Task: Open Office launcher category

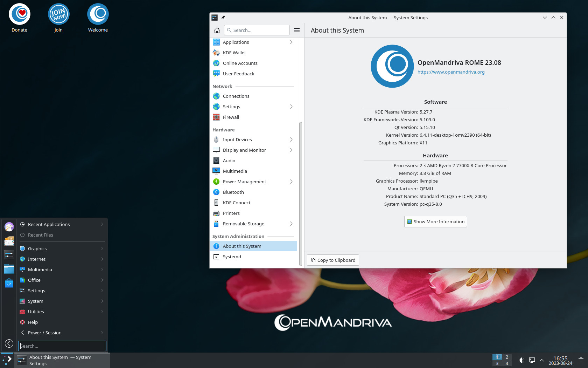Action: 62,280
